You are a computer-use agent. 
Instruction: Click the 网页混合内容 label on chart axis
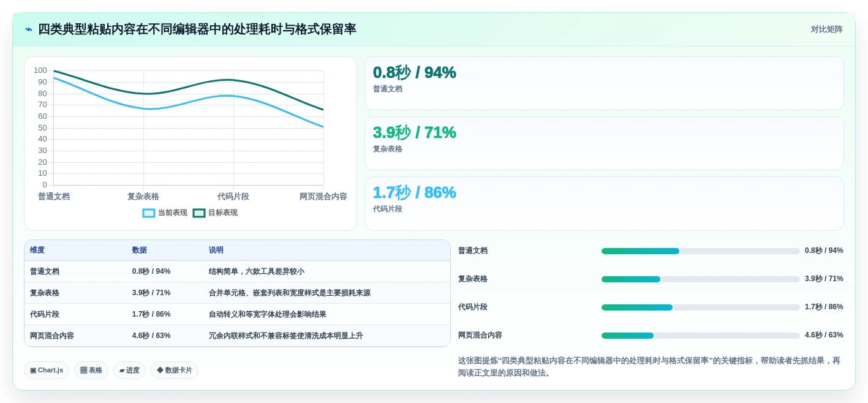pyautogui.click(x=323, y=197)
